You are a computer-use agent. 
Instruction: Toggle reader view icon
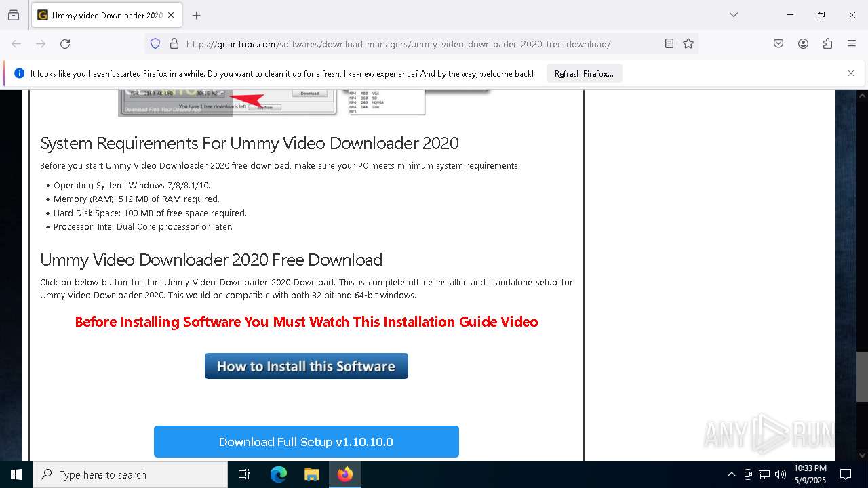(669, 44)
